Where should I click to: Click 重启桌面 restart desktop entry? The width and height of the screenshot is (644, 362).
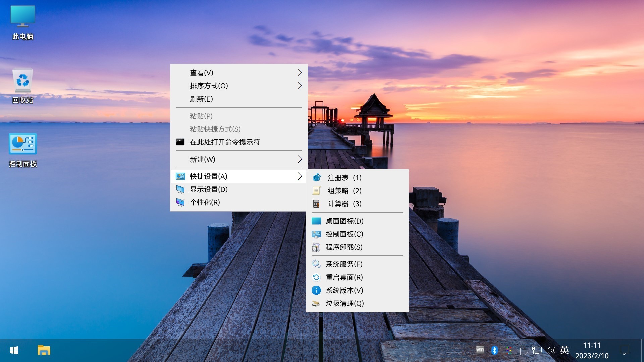point(344,277)
